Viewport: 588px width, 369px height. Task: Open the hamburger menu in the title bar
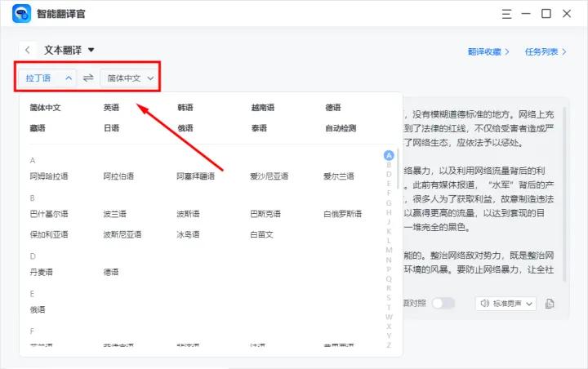pyautogui.click(x=506, y=14)
